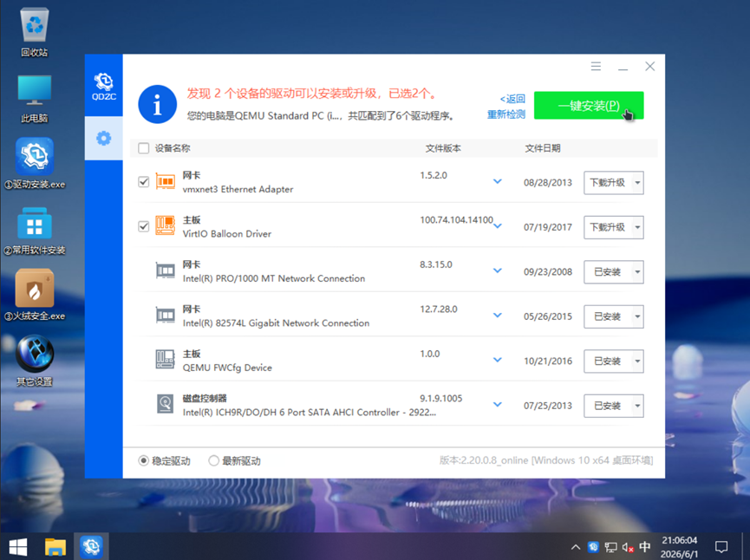Click the ICH9R SATA AHCI disk controller icon
Screen dimensions: 750x560
(x=165, y=405)
